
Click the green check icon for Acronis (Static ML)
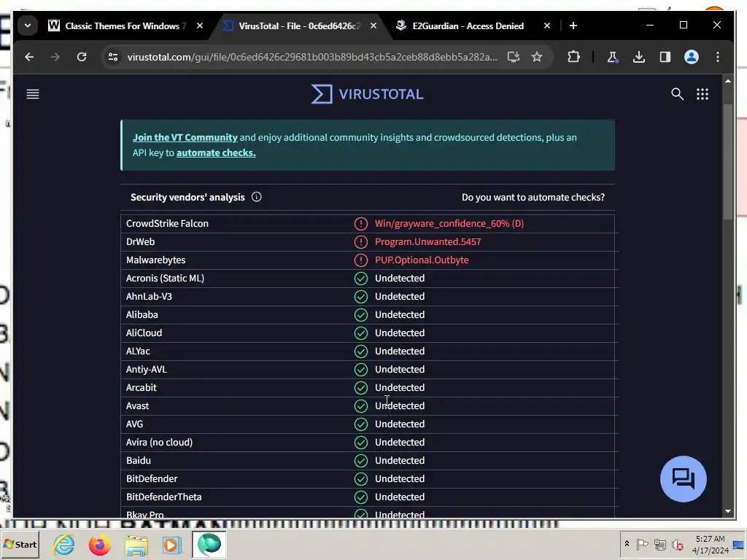(360, 278)
